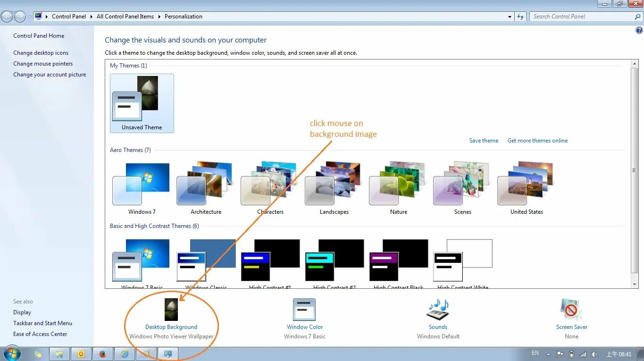The image size is (644, 361).
Task: Click the battery tray icon
Action: click(x=571, y=354)
